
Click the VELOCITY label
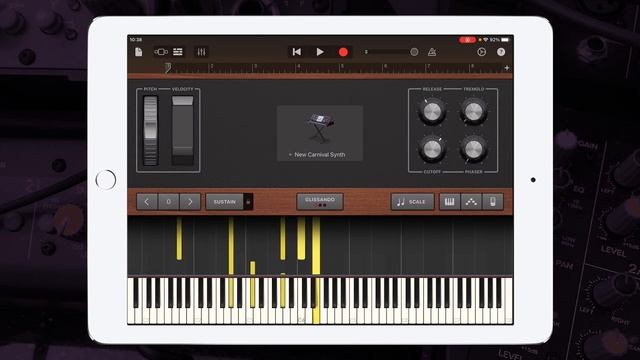182,89
